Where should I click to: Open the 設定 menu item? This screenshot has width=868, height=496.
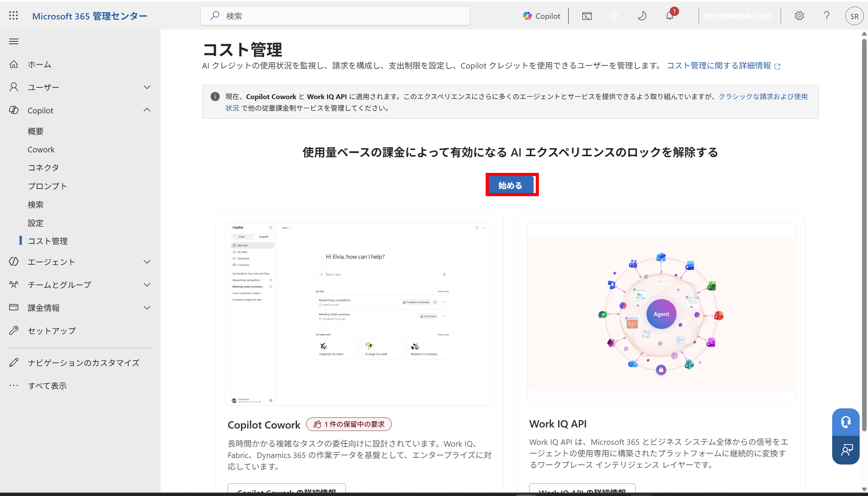[35, 223]
